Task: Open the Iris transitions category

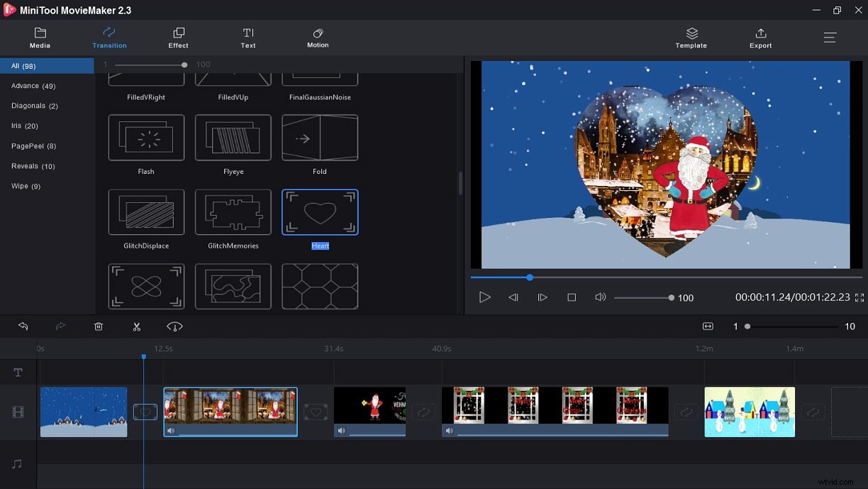Action: [x=23, y=126]
